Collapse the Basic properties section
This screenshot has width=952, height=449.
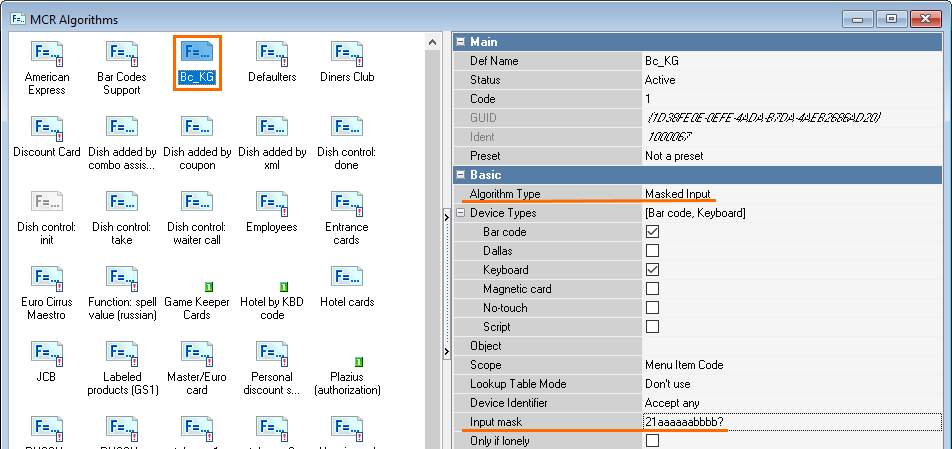click(461, 175)
